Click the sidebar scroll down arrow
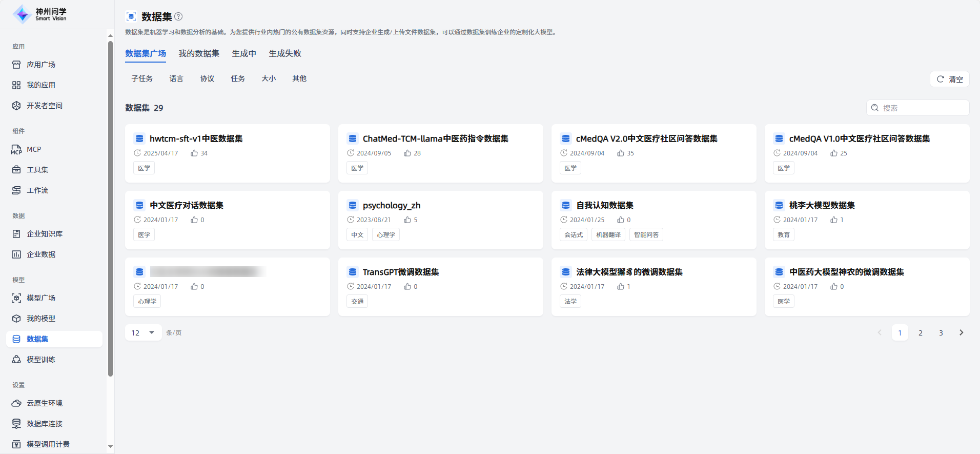Image resolution: width=980 pixels, height=454 pixels. click(x=110, y=447)
